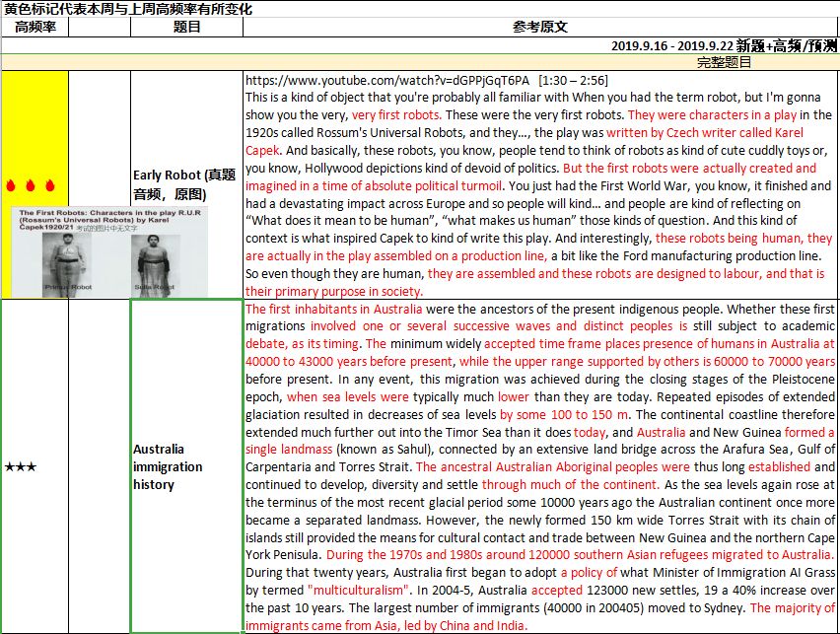Select the 2019.9.16 - 2019.9.22 date title cell
840x634 pixels.
[x=420, y=45]
